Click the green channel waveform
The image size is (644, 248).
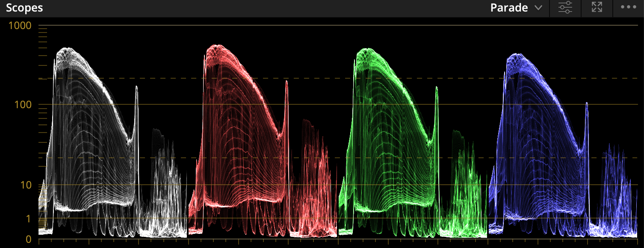point(413,143)
